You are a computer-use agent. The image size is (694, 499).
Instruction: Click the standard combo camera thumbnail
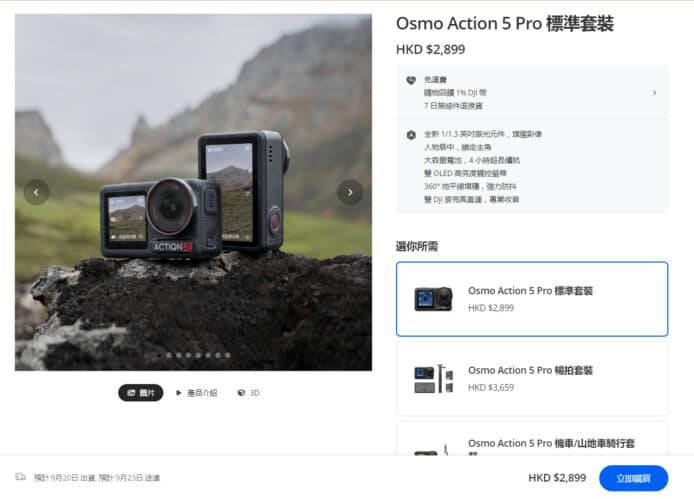pyautogui.click(x=433, y=299)
